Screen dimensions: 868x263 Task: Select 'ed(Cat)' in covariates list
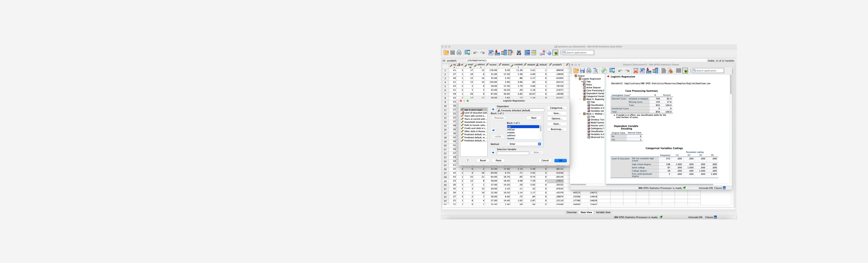523,130
